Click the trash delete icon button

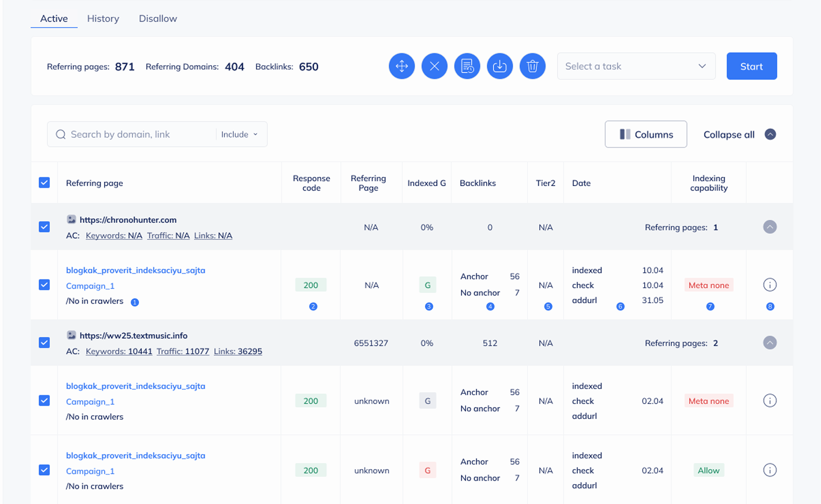532,66
